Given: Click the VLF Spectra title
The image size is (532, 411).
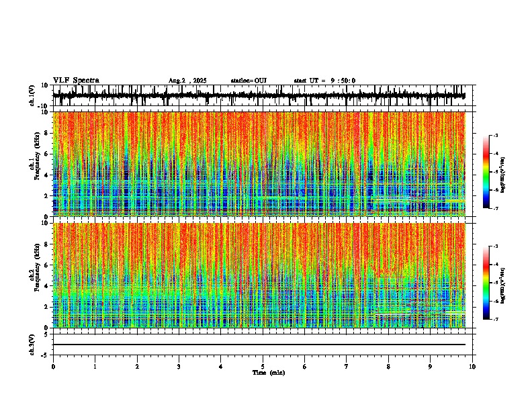Looking at the screenshot, I should [x=76, y=81].
